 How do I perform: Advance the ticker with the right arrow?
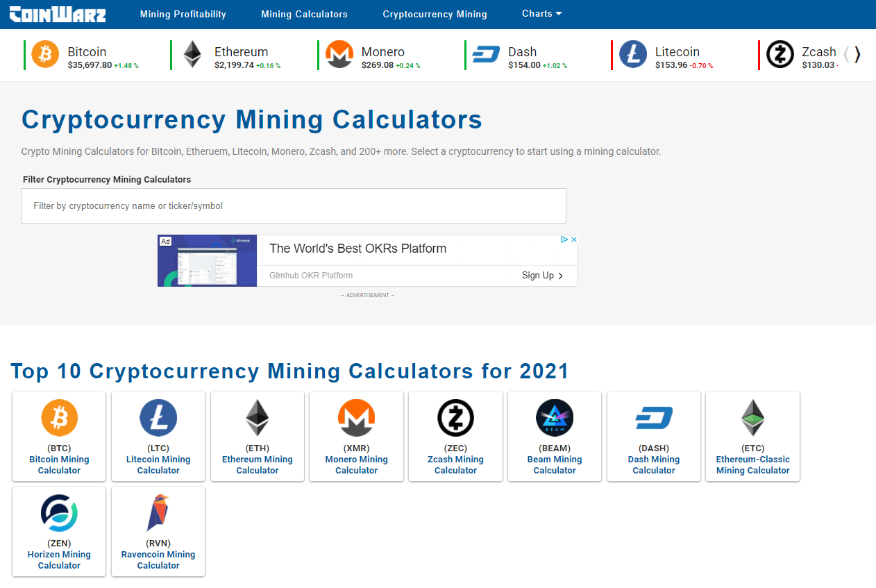pyautogui.click(x=858, y=54)
